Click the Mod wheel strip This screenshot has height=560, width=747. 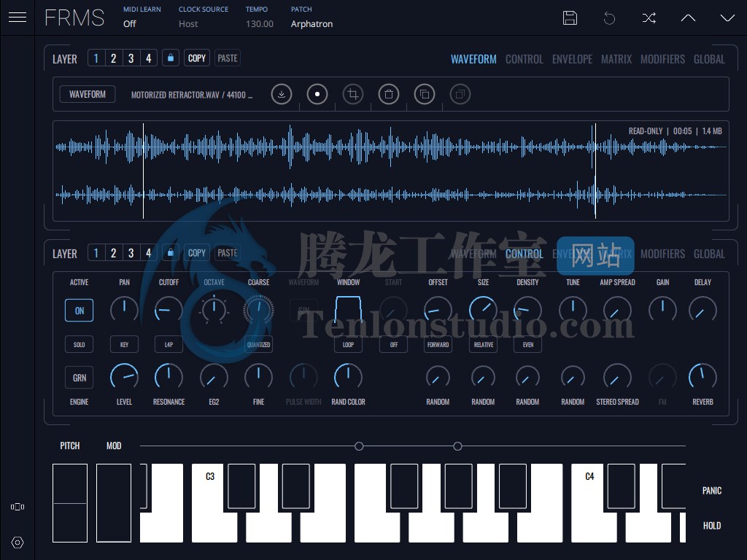[x=114, y=503]
